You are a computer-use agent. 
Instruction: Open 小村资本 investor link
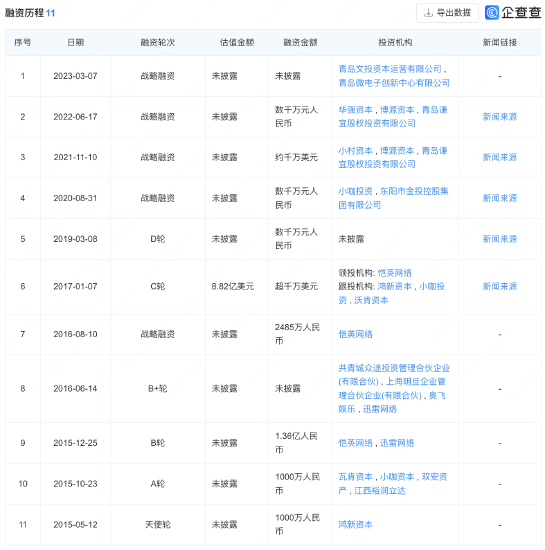click(355, 151)
